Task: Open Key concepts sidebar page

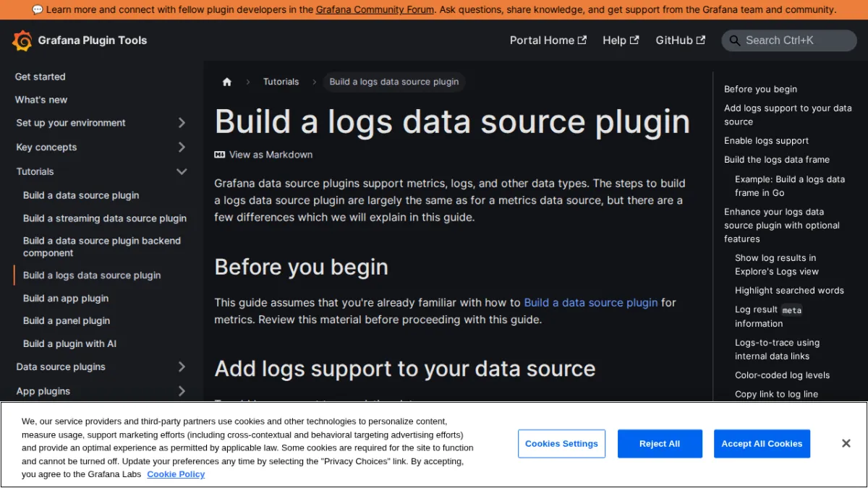Action: [46, 147]
